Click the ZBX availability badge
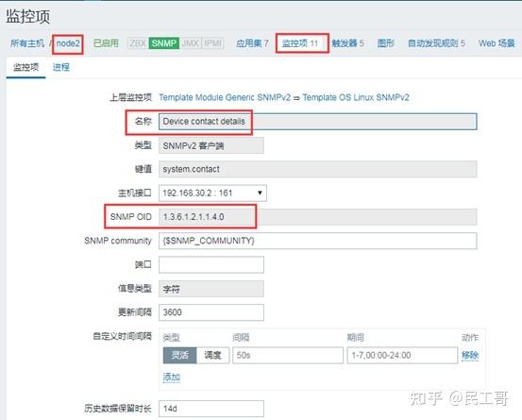Screen dimensions: 522x420 pyautogui.click(x=138, y=43)
